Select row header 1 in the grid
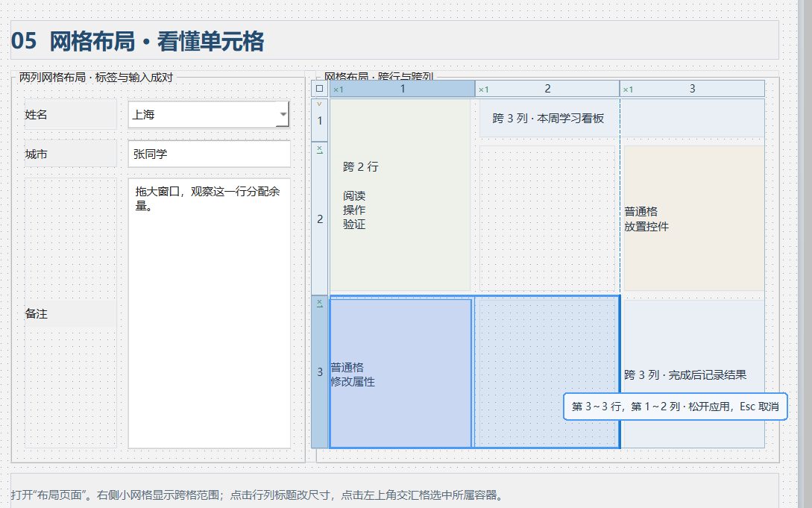The width and height of the screenshot is (812, 508). coord(320,120)
